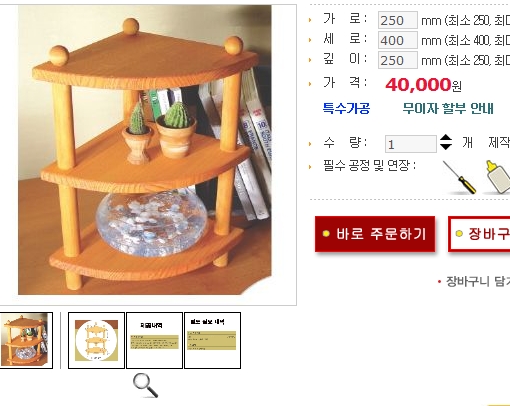Click the 가로 width input field
Viewport: 510px width, 406px height.
coord(398,20)
